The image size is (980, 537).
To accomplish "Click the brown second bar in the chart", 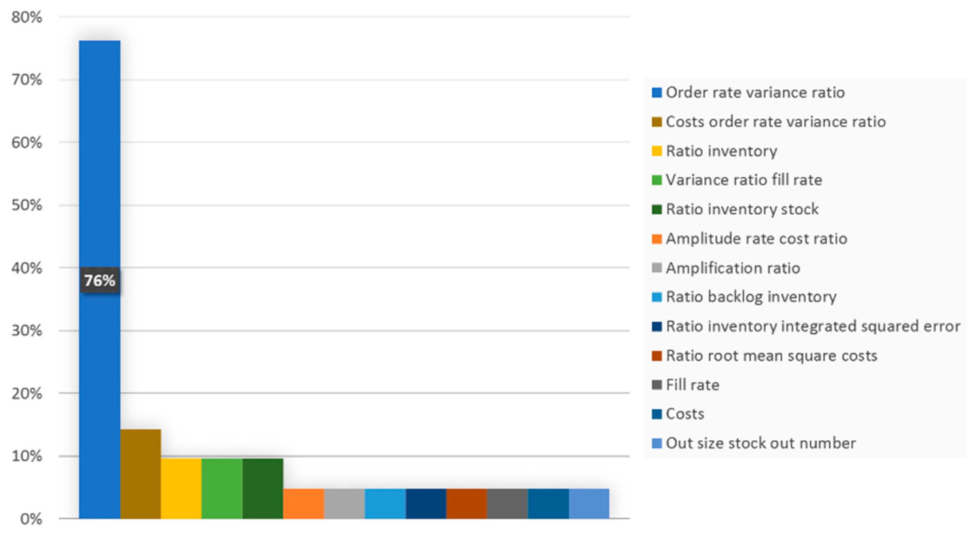I will coord(140,474).
